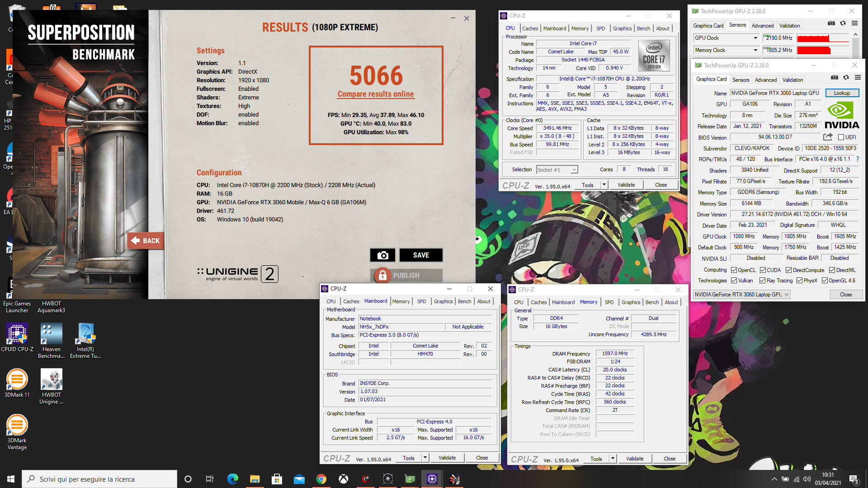Image resolution: width=868 pixels, height=488 pixels.
Task: Toggle the Ray Tracing checkbox
Action: coord(763,280)
